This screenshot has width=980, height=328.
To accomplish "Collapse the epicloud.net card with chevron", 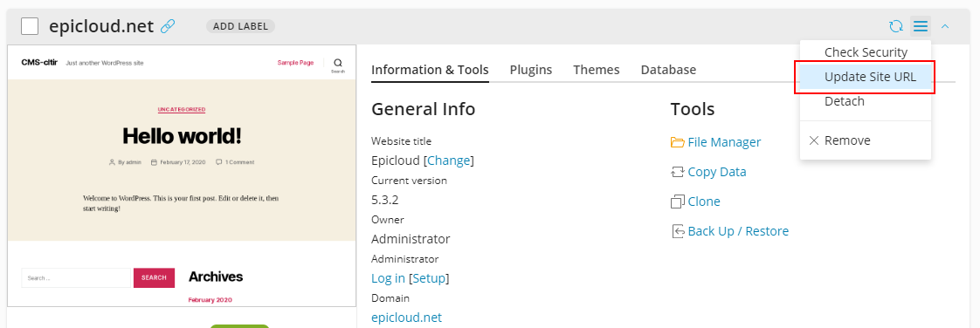I will click(x=945, y=26).
